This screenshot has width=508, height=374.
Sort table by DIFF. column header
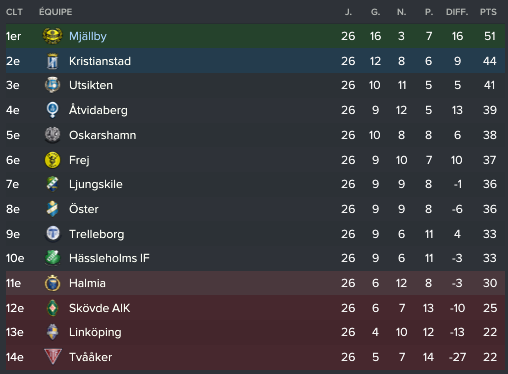tap(457, 12)
